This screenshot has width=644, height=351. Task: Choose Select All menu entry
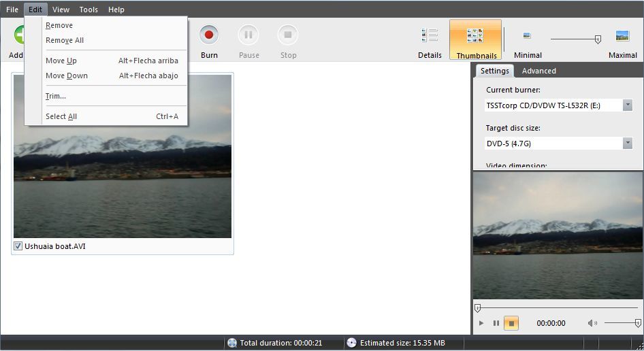106,116
